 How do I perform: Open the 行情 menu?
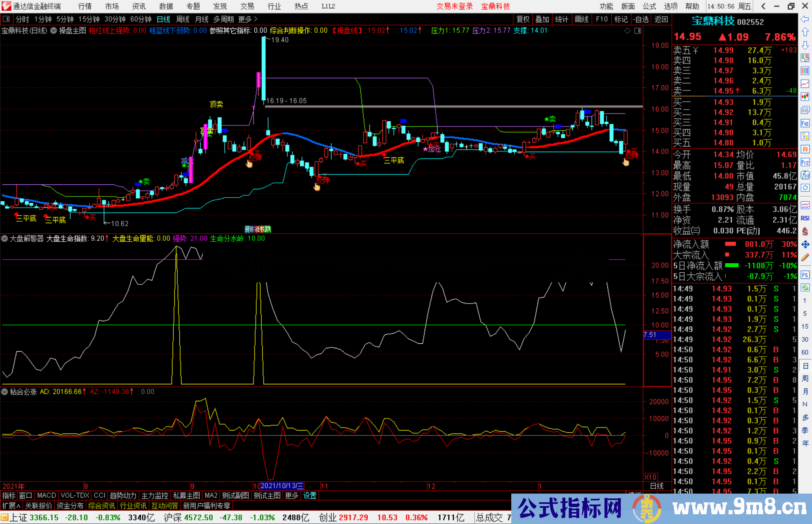pos(85,6)
